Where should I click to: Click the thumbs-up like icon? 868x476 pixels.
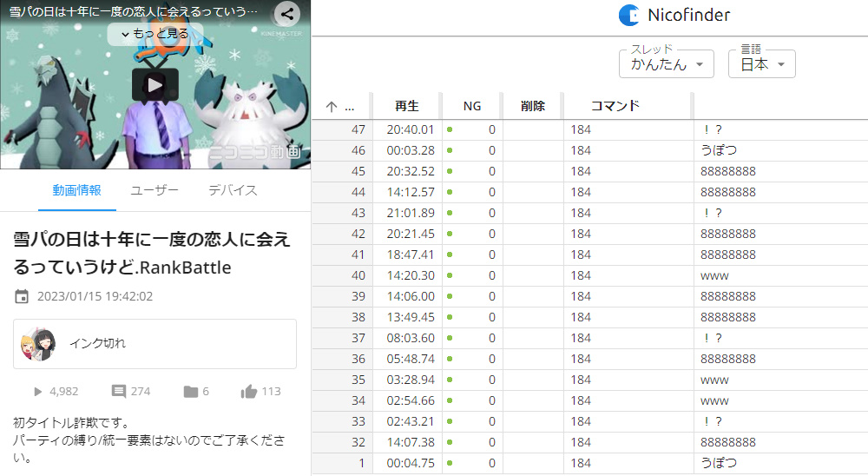click(249, 392)
